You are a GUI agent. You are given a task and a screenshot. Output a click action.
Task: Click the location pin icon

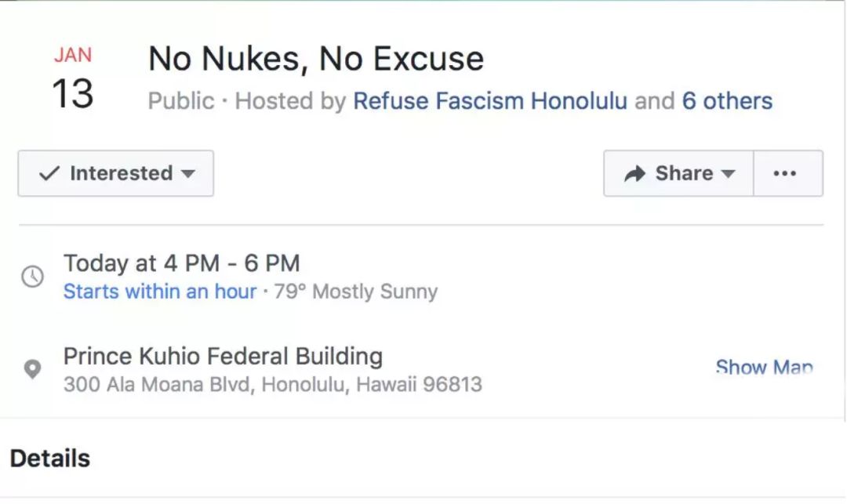[x=32, y=369]
